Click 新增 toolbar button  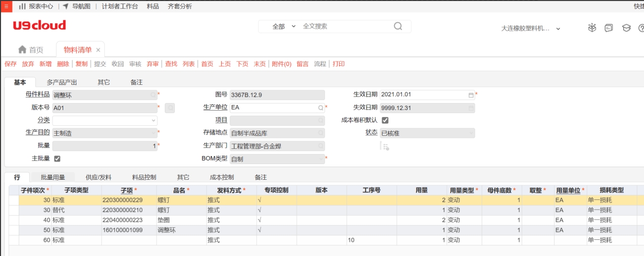click(x=45, y=64)
